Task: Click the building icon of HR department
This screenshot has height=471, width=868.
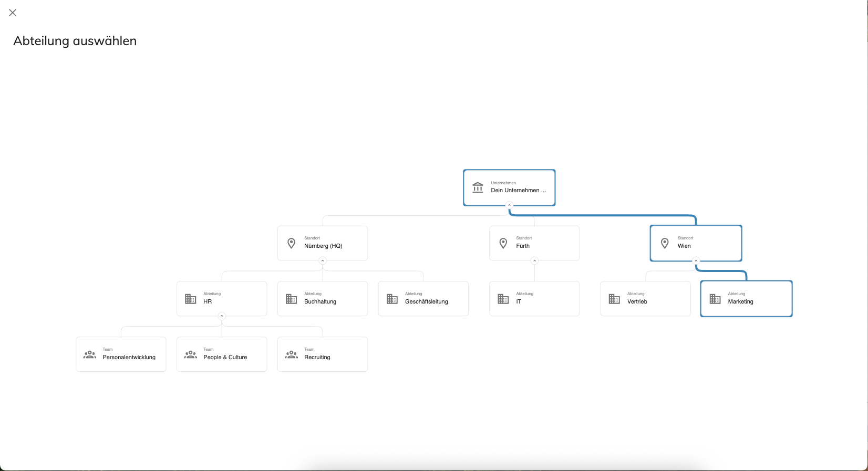Action: pos(190,299)
